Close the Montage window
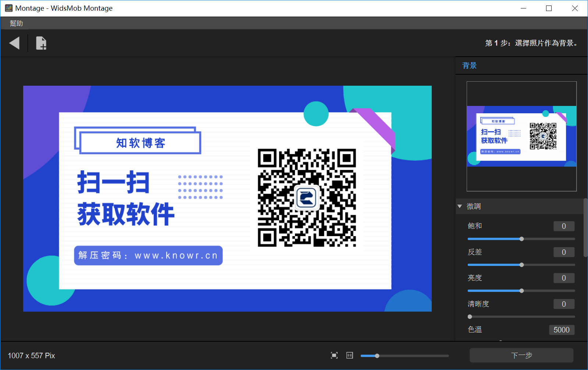This screenshot has width=588, height=370. 575,8
